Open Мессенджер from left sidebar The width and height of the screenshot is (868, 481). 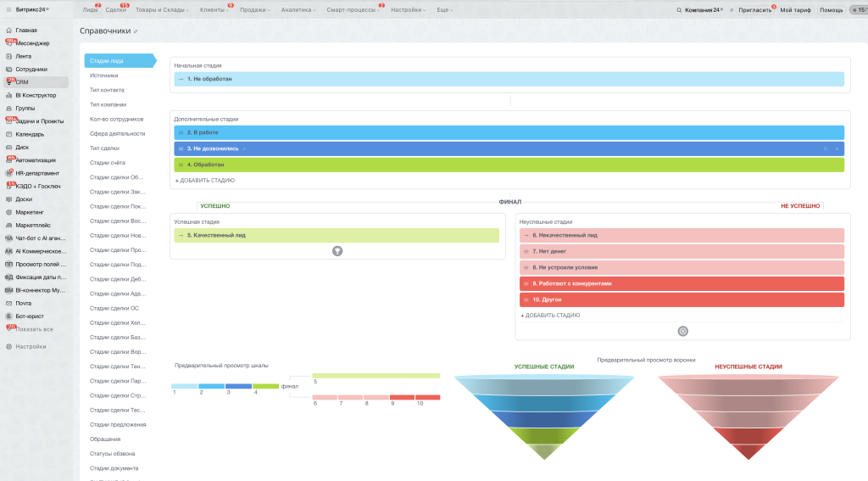tap(32, 43)
